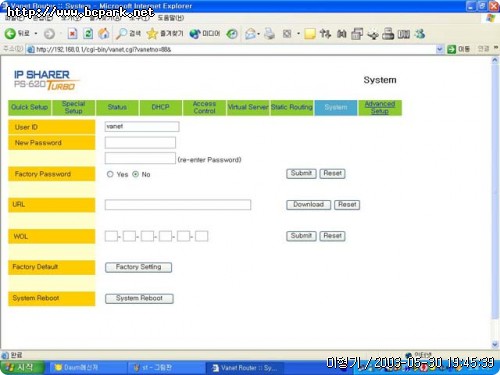Image resolution: width=500 pixels, height=375 pixels.
Task: Click the Download button beside URL field
Action: click(308, 205)
